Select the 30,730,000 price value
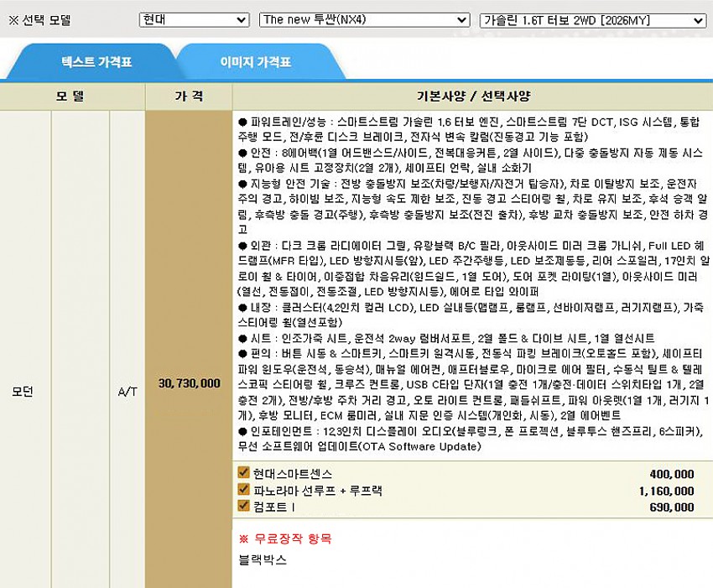The image size is (713, 588). pyautogui.click(x=189, y=383)
